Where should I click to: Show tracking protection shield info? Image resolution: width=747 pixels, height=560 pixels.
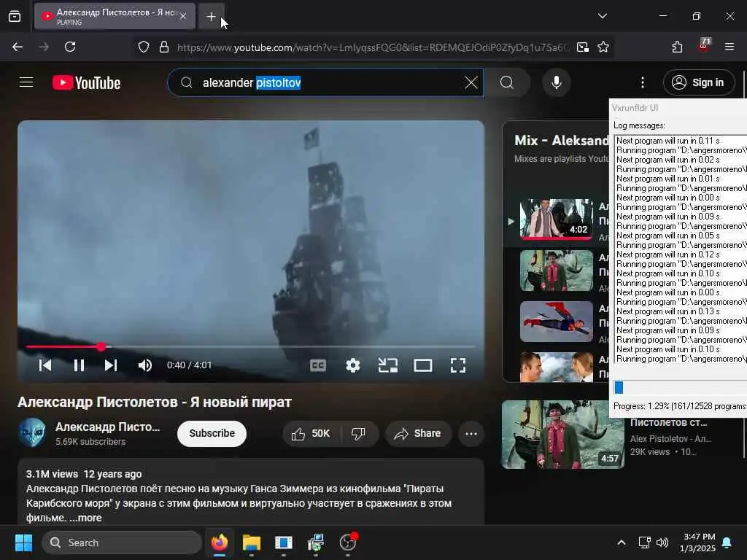pyautogui.click(x=144, y=47)
